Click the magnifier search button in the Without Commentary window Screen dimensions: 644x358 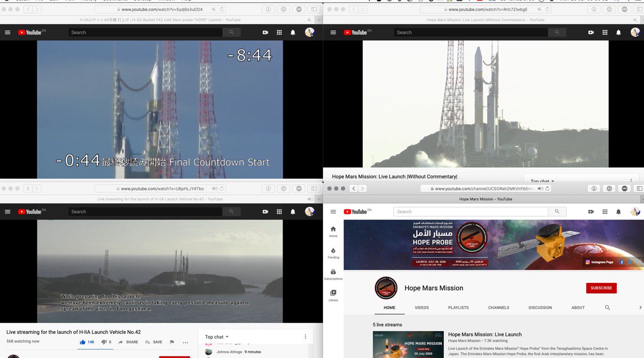pos(557,32)
